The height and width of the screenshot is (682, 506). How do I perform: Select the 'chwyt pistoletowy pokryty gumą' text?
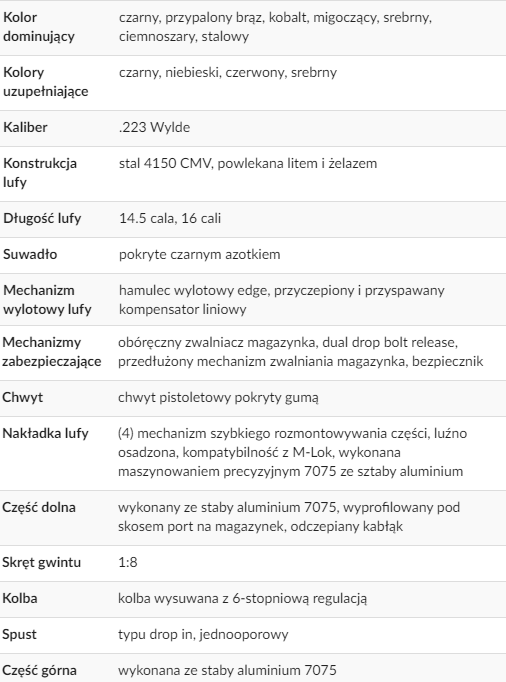pos(218,397)
